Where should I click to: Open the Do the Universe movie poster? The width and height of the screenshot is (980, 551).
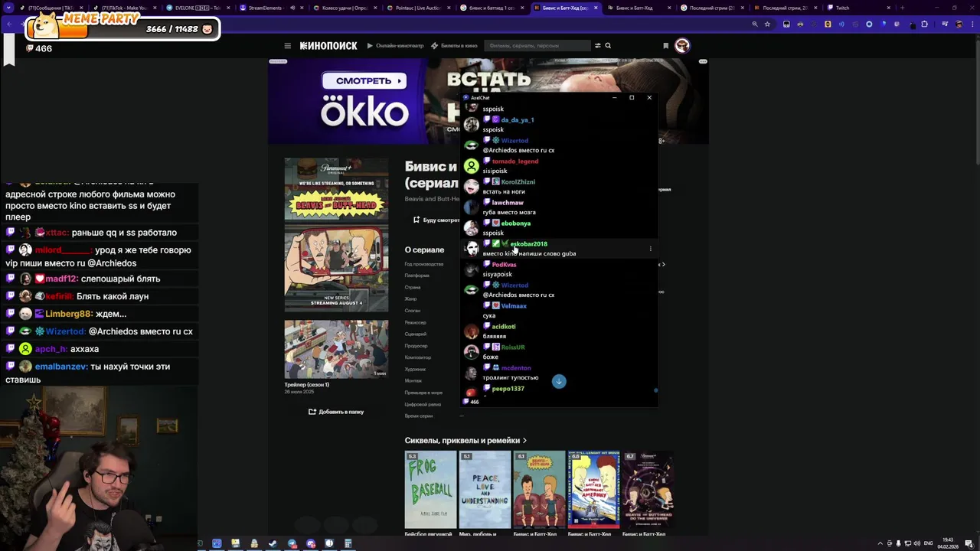pyautogui.click(x=648, y=490)
